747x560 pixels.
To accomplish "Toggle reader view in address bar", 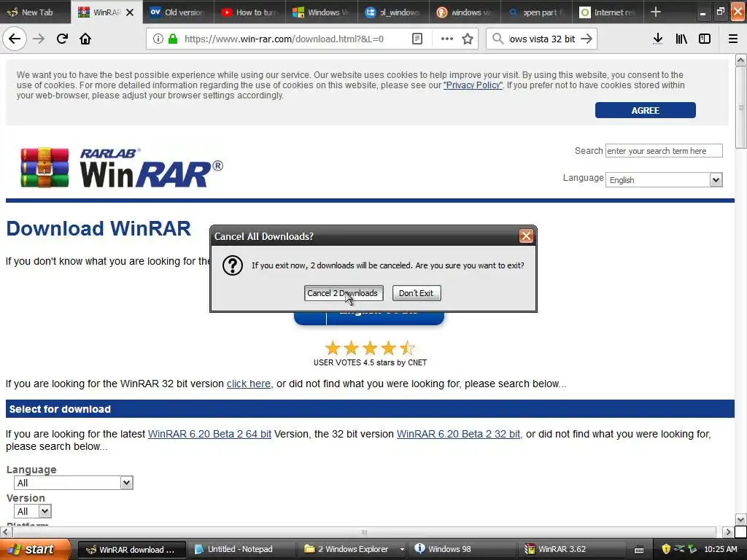I will (x=417, y=39).
